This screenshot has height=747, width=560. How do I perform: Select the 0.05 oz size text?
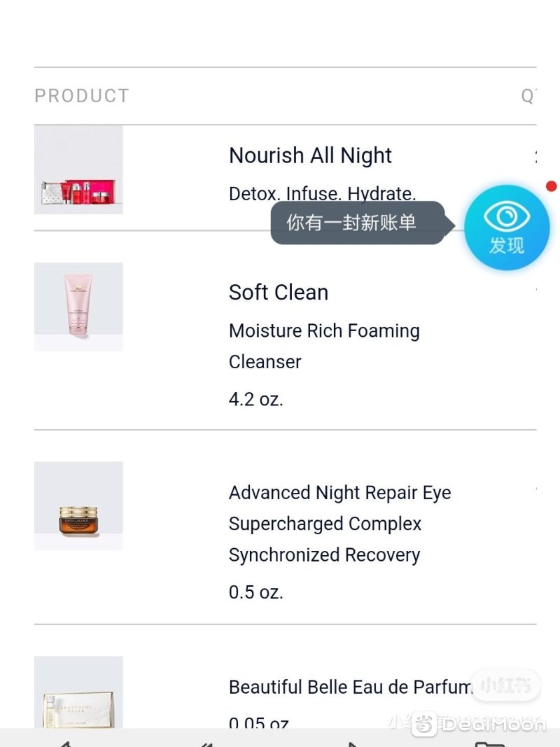click(258, 722)
